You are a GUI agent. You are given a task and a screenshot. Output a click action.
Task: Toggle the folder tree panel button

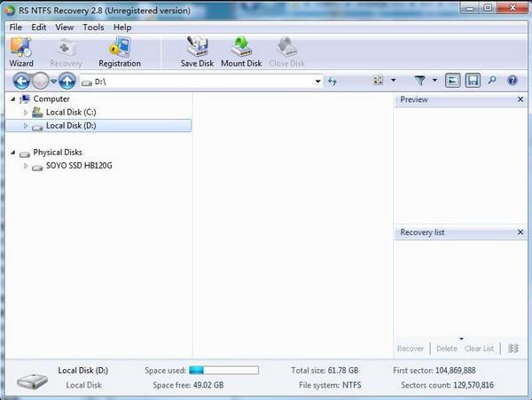click(453, 81)
